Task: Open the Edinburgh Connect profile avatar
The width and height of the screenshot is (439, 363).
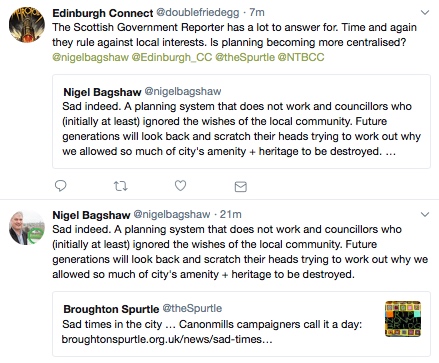Action: coord(27,25)
